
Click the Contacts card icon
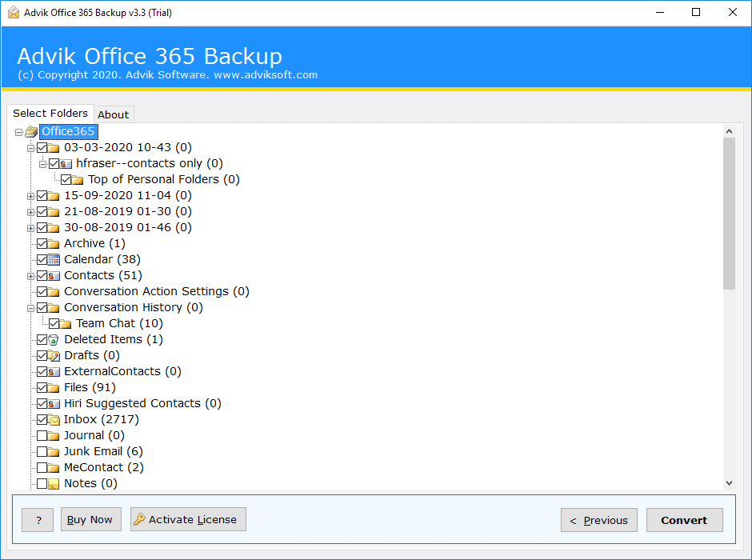click(x=54, y=276)
